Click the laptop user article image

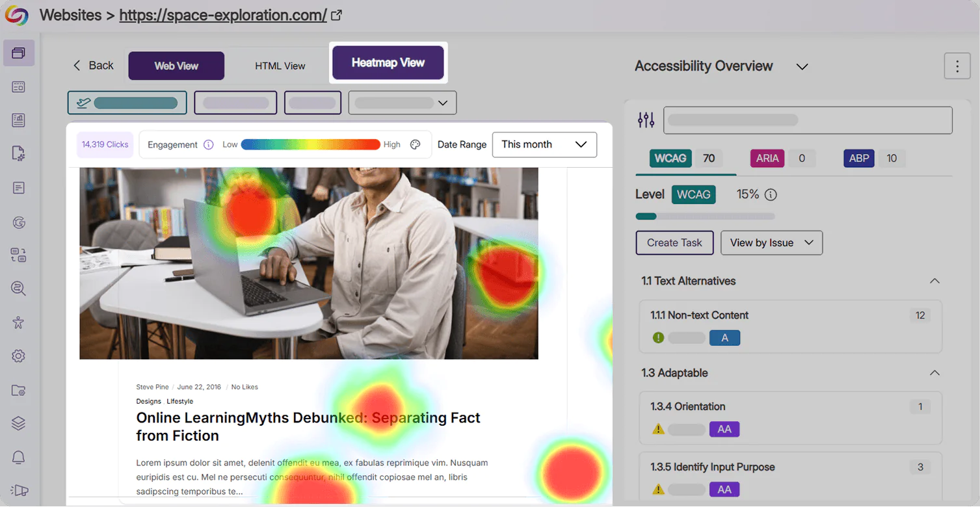[309, 263]
